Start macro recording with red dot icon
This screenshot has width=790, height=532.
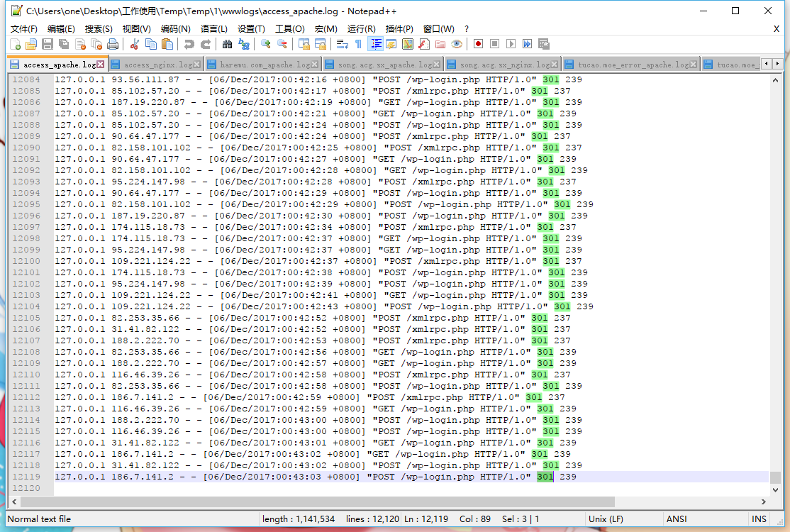point(479,44)
